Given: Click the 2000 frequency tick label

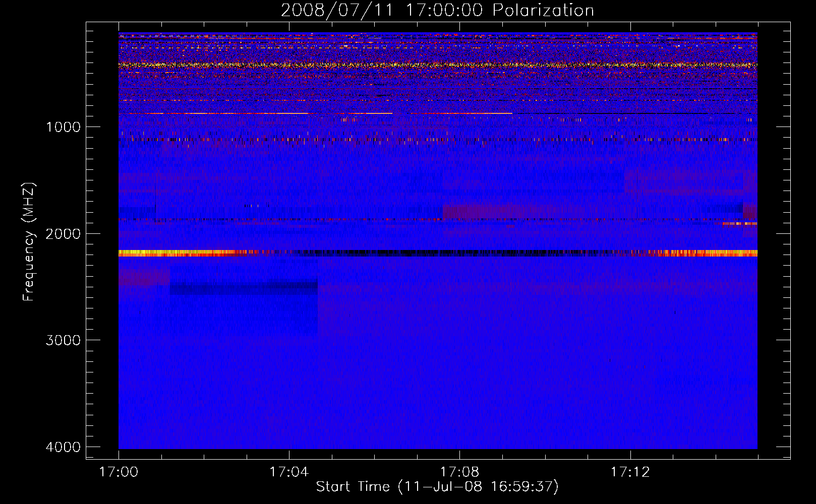Looking at the screenshot, I should (x=63, y=234).
